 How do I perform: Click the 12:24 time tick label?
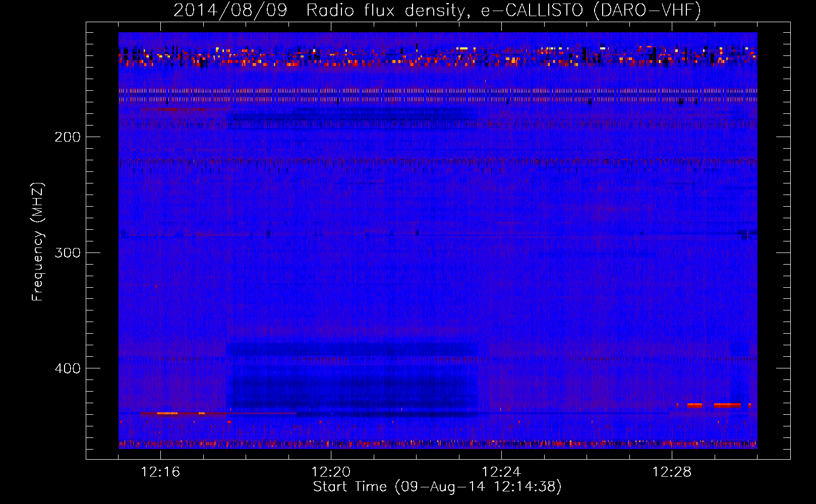click(501, 472)
